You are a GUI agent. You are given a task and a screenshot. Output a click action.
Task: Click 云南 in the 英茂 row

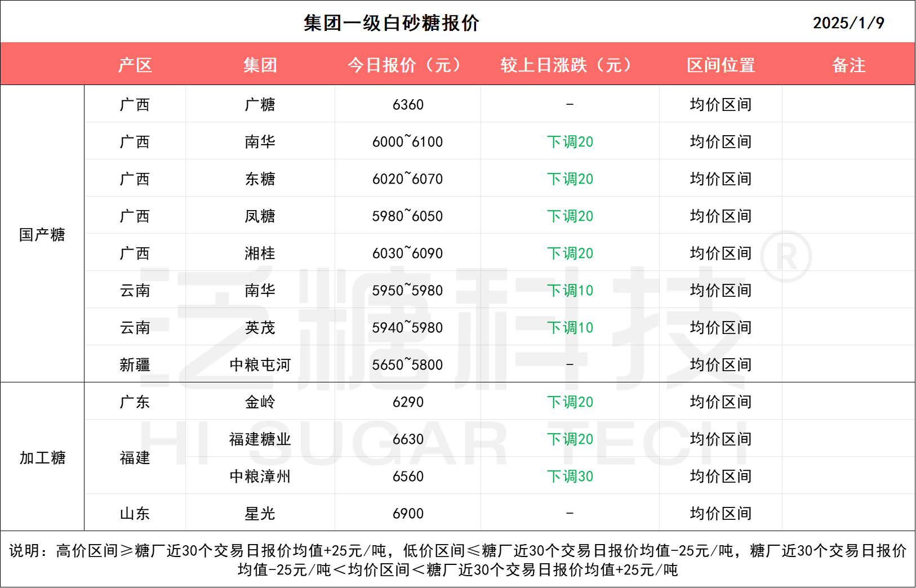point(135,327)
